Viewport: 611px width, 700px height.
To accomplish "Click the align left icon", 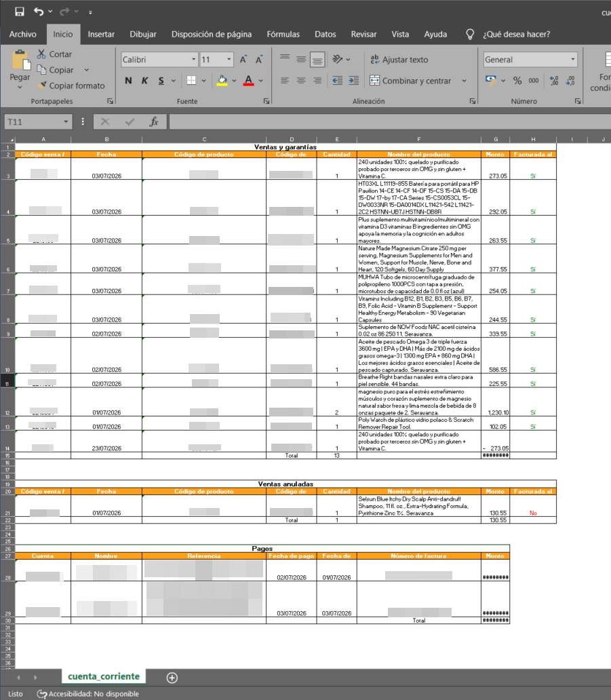I will (x=285, y=80).
